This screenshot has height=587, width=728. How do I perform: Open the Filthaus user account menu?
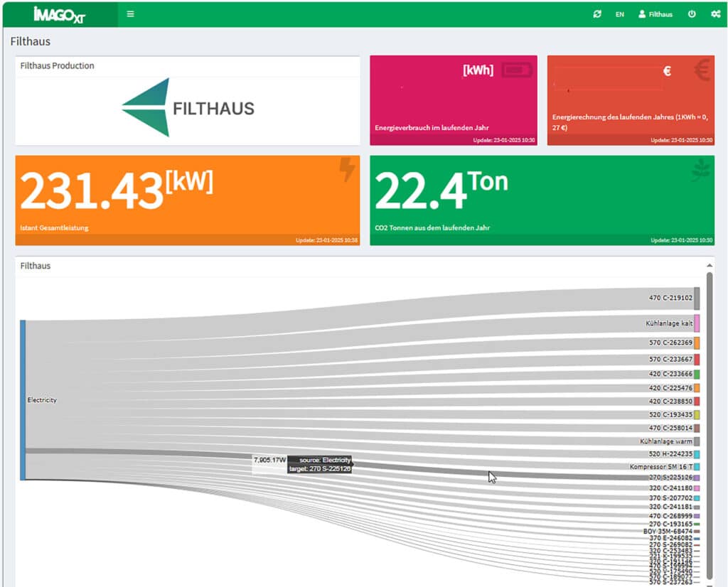point(655,14)
